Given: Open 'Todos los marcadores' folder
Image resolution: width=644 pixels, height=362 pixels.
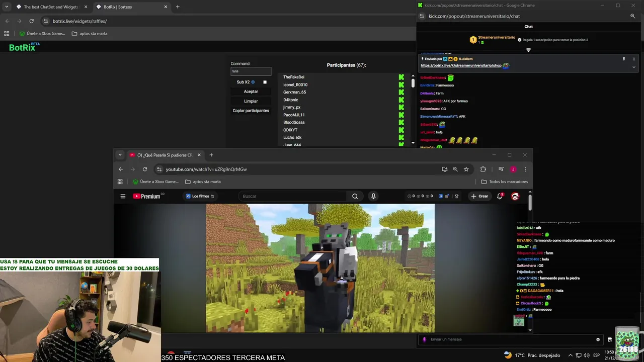Looking at the screenshot, I should (505, 182).
